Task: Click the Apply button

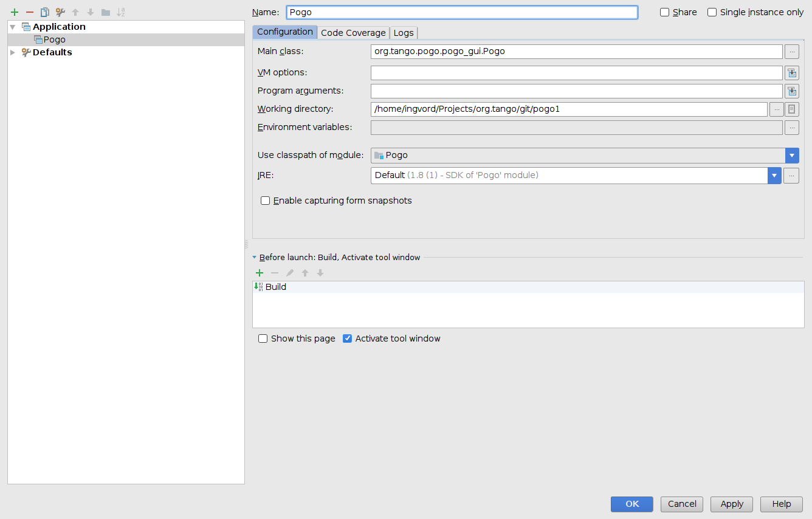Action: click(732, 504)
